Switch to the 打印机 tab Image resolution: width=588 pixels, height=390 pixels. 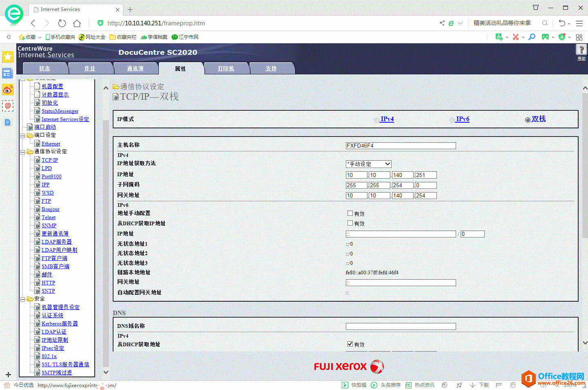pyautogui.click(x=226, y=69)
